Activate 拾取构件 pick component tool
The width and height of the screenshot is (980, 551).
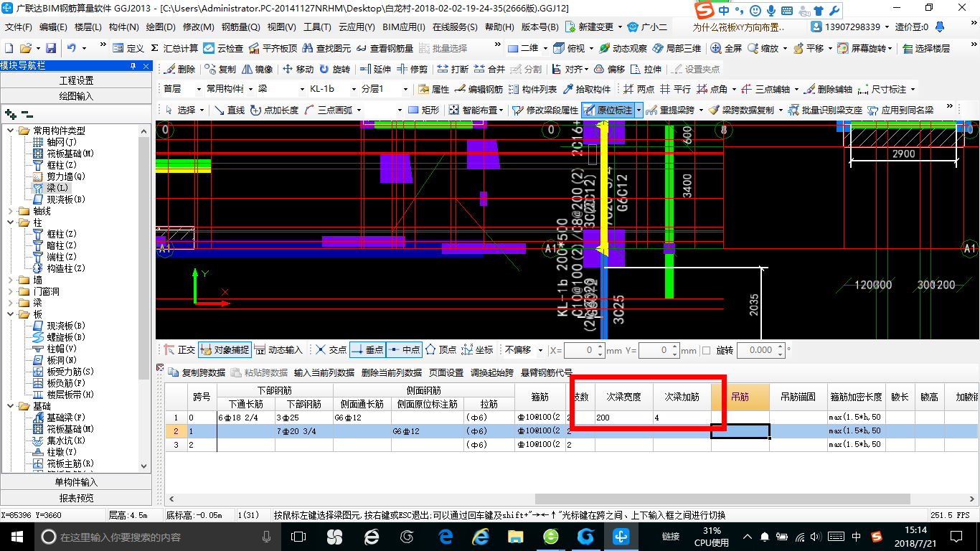[x=587, y=89]
